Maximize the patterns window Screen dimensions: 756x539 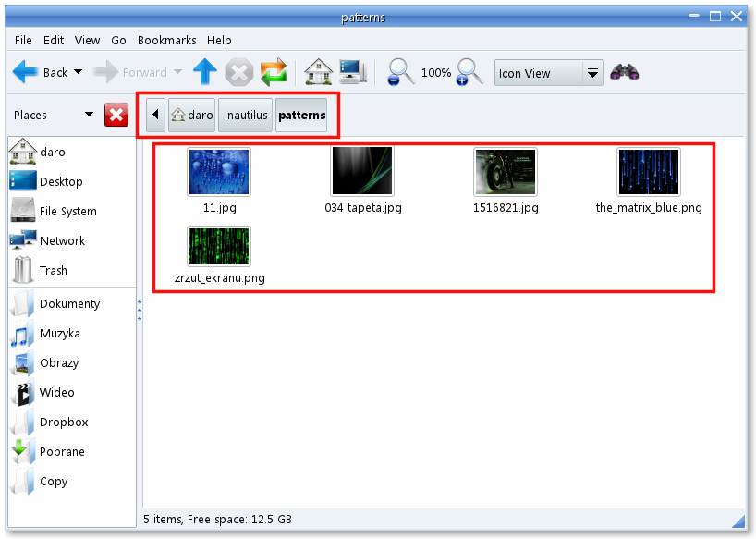(715, 16)
